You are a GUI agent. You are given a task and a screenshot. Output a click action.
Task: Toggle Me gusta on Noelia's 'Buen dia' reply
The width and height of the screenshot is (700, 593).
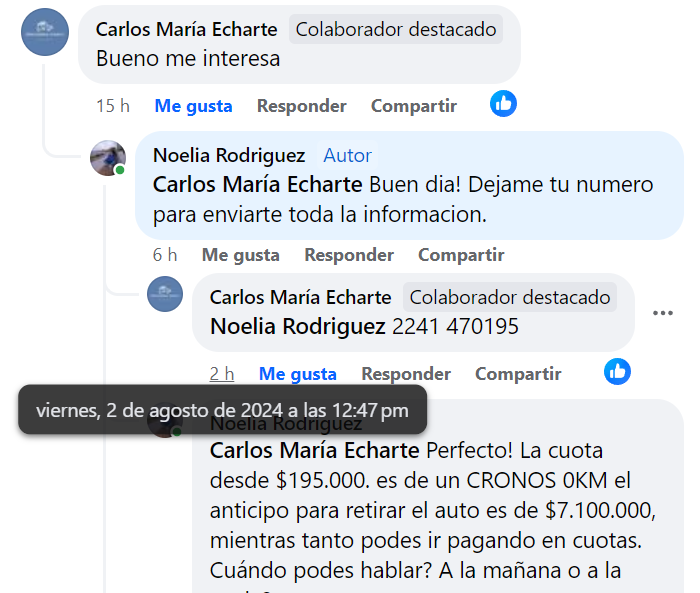click(240, 255)
